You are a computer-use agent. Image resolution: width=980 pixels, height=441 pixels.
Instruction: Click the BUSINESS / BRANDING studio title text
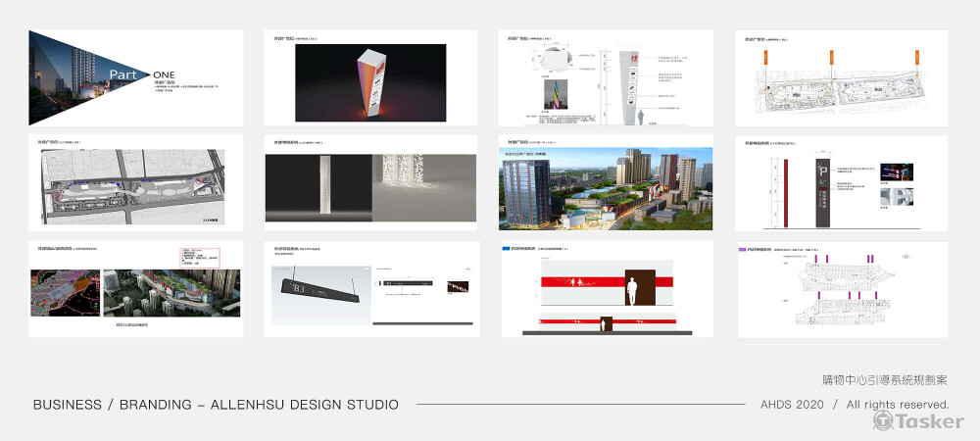[x=216, y=405]
